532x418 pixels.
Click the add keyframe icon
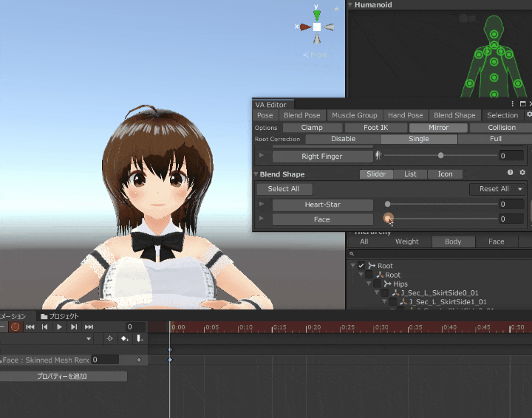point(124,338)
